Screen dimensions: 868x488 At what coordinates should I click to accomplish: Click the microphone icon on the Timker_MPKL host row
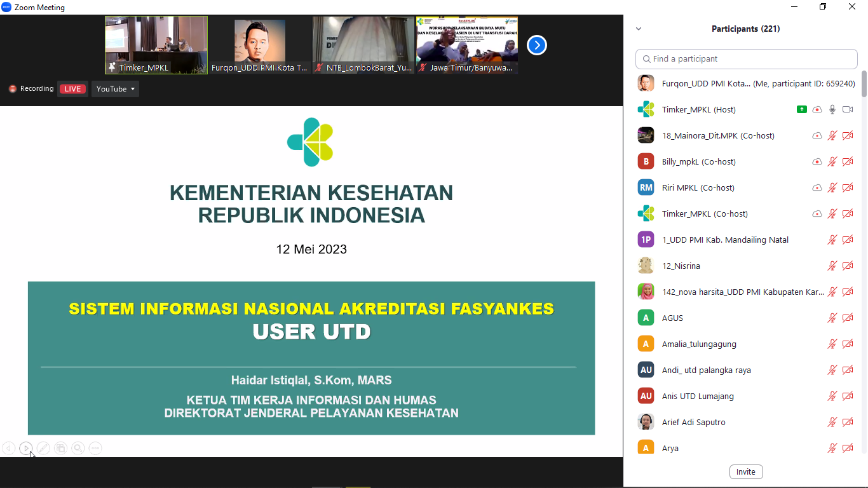tap(832, 109)
